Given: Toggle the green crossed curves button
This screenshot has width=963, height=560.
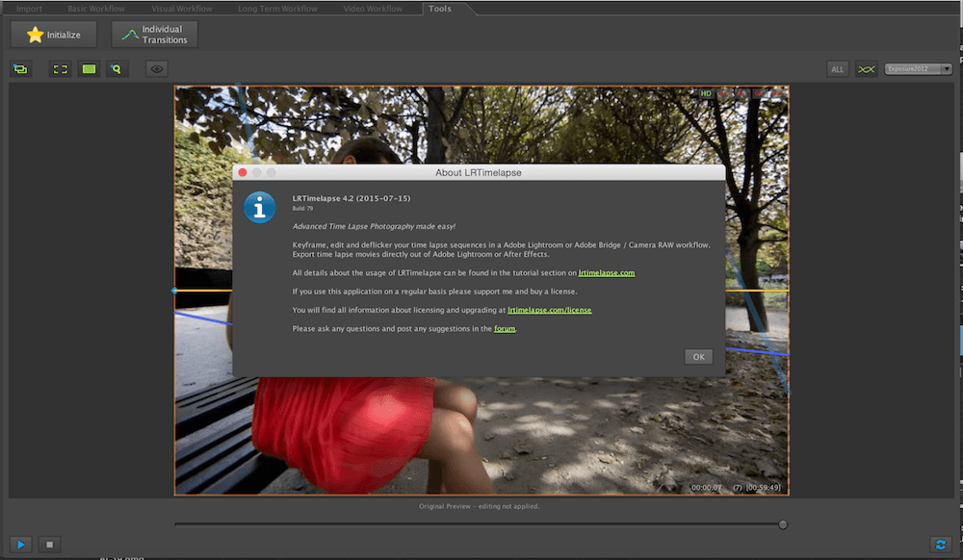Looking at the screenshot, I should click(x=866, y=69).
